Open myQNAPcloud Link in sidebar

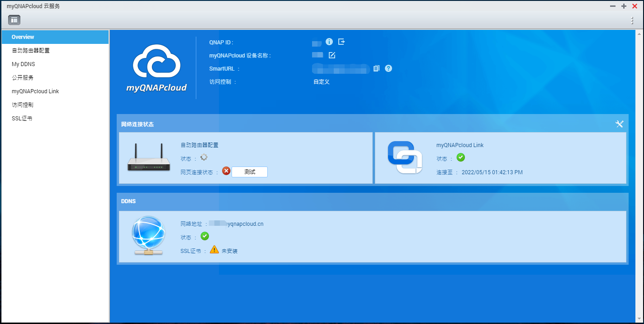pos(55,91)
